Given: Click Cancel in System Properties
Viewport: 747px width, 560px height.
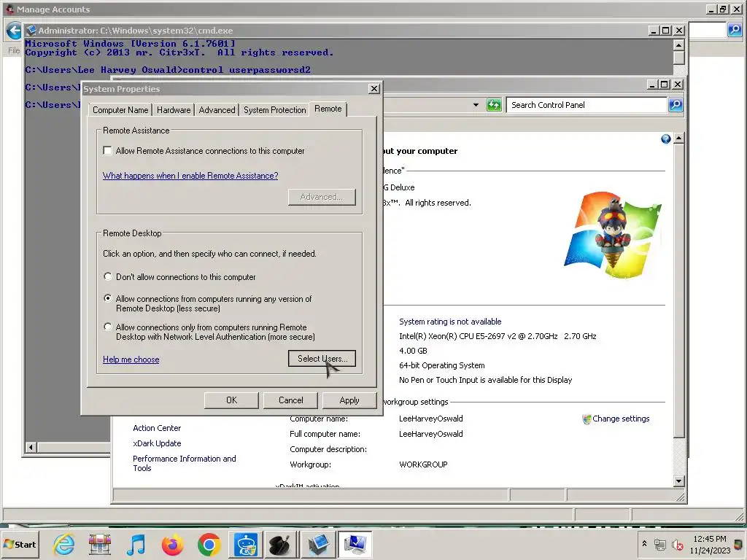Looking at the screenshot, I should [x=290, y=400].
